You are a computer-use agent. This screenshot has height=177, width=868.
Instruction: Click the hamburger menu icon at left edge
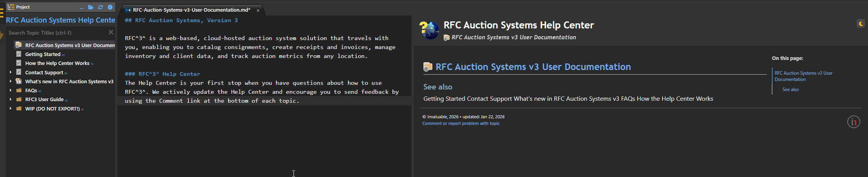click(x=2, y=13)
